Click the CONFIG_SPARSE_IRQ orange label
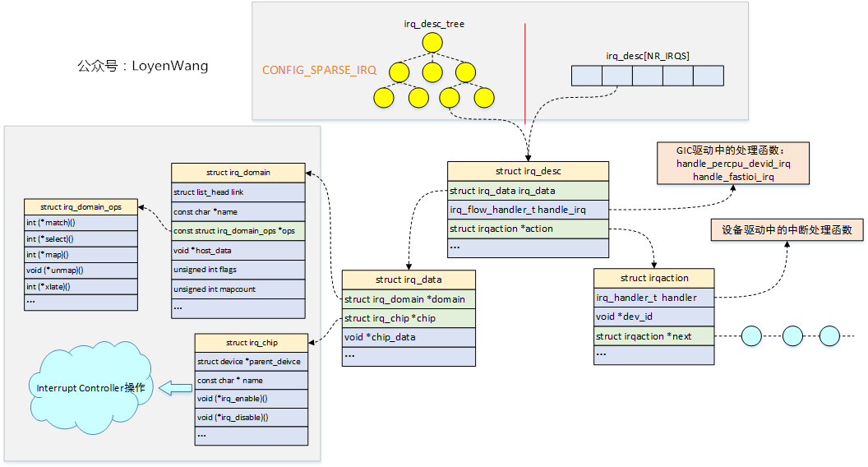Viewport: 868px width, 467px height. tap(319, 71)
